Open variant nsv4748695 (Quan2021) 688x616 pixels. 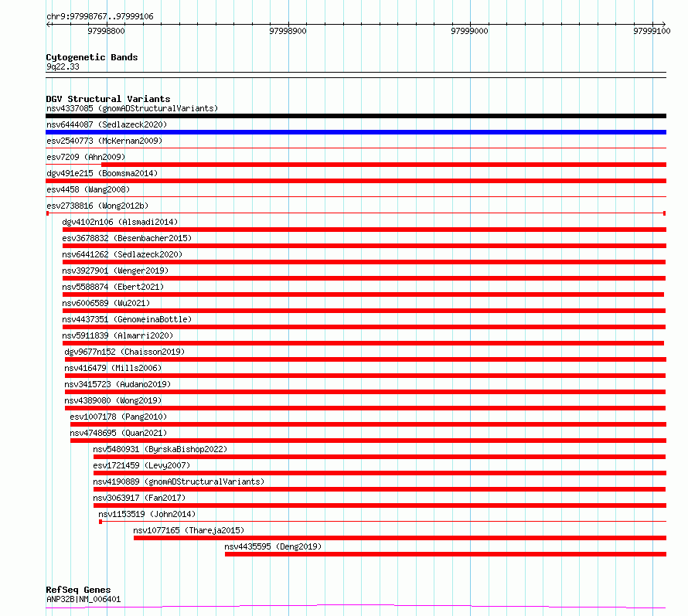pos(118,433)
